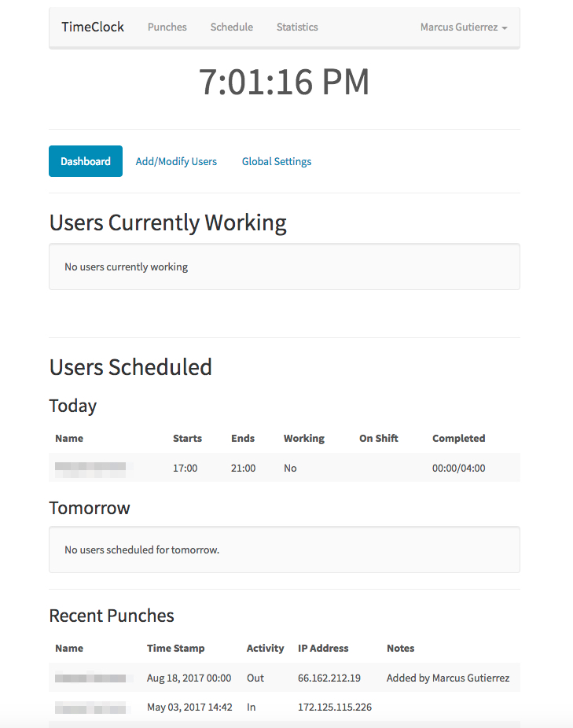
Task: Navigate to the Schedule page
Action: point(231,27)
